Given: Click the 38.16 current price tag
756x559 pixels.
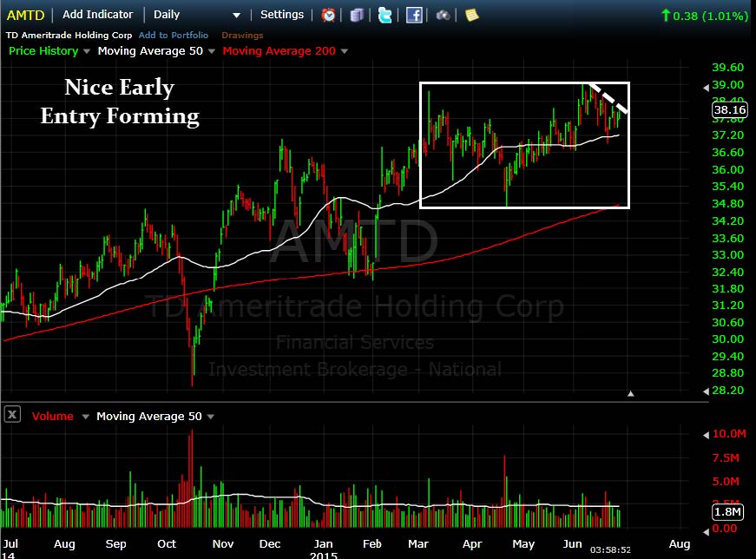Looking at the screenshot, I should [729, 110].
